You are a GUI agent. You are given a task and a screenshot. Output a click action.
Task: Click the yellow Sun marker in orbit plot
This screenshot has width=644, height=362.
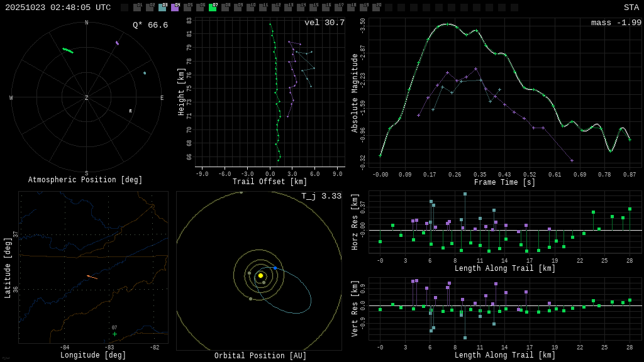(260, 275)
